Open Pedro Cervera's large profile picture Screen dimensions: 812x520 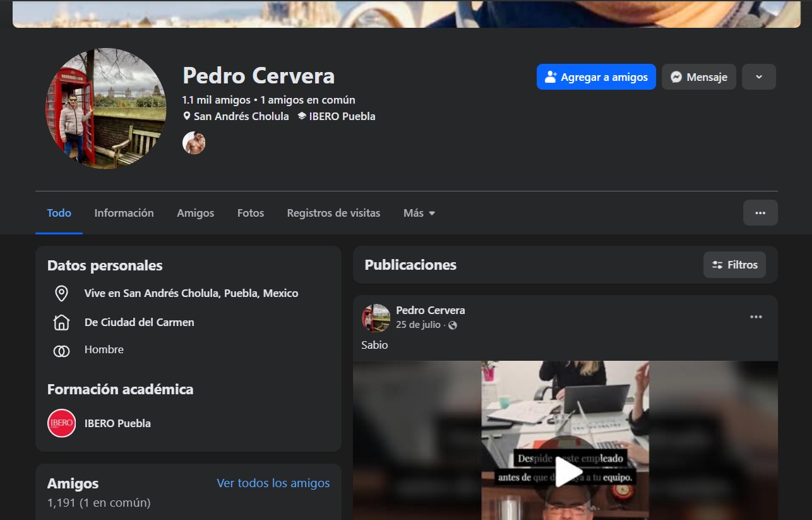[106, 108]
